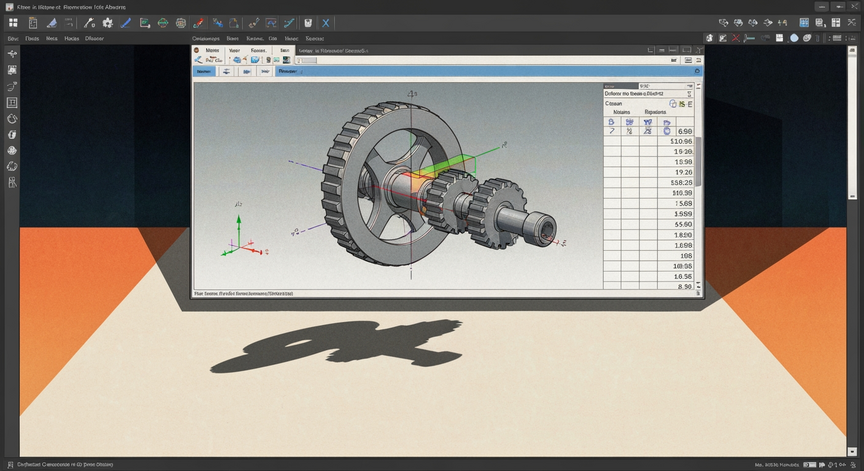
Task: Click the side panel table scrollbar thumb
Action: (699, 161)
